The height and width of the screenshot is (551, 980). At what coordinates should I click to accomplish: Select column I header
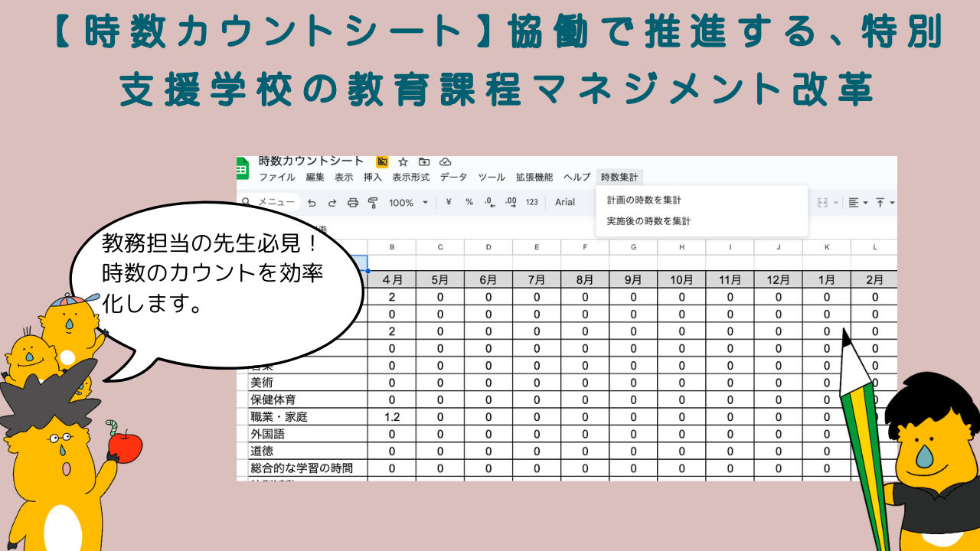[x=730, y=247]
